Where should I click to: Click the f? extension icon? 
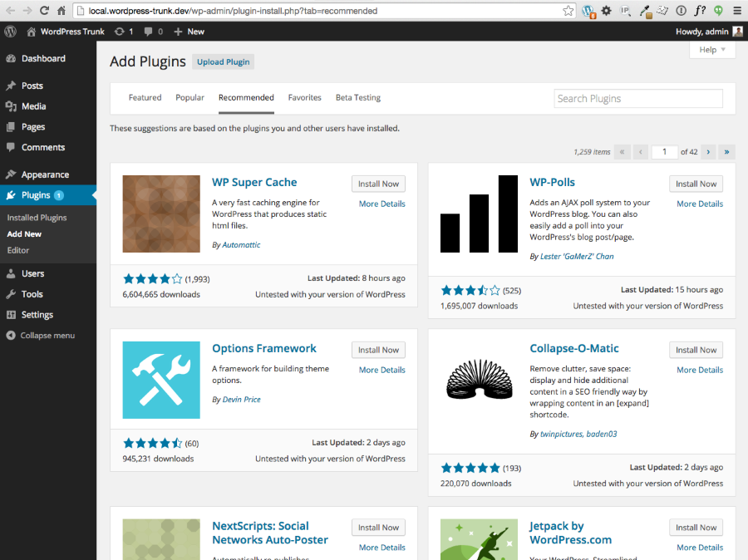click(x=699, y=11)
